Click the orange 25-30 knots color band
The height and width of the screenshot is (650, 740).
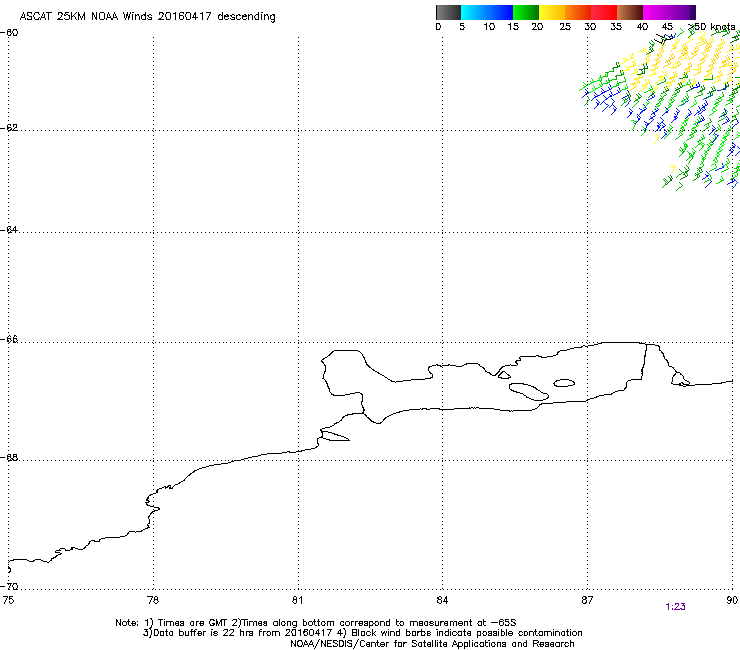pyautogui.click(x=578, y=12)
